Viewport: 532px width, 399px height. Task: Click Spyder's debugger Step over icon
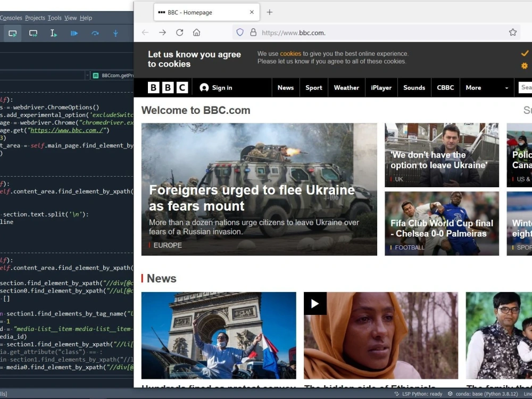pos(95,33)
